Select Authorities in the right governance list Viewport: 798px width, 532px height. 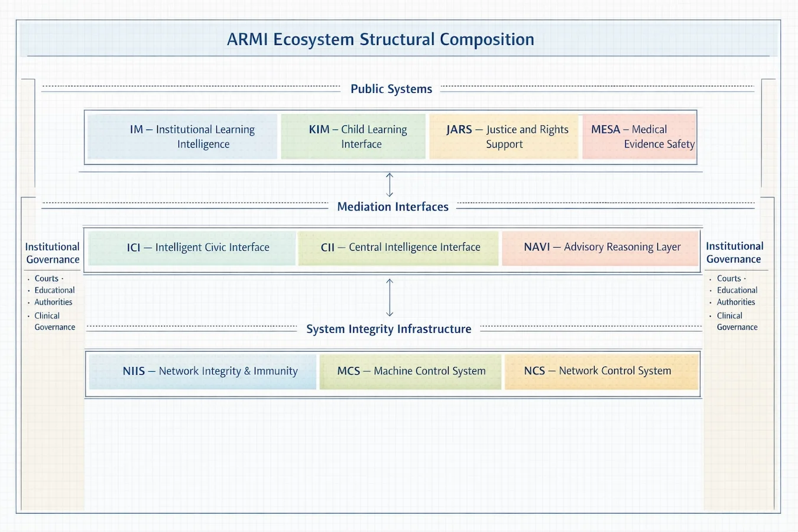click(736, 302)
